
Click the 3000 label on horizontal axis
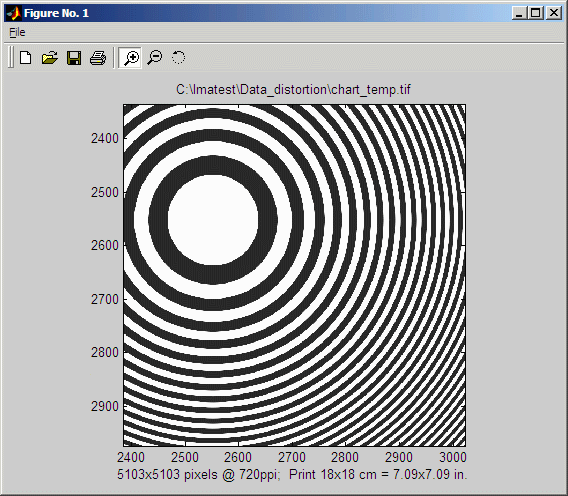pos(453,457)
